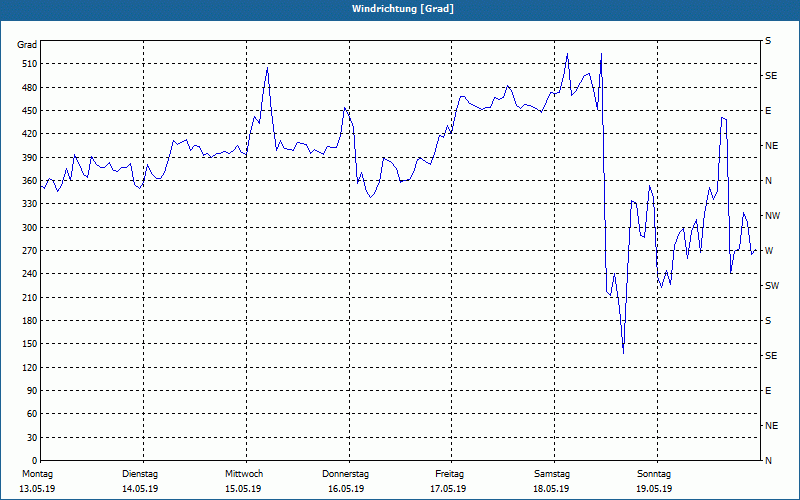Viewport: 800px width, 500px height.
Task: Select the date 18.05.19
Action: coord(551,489)
